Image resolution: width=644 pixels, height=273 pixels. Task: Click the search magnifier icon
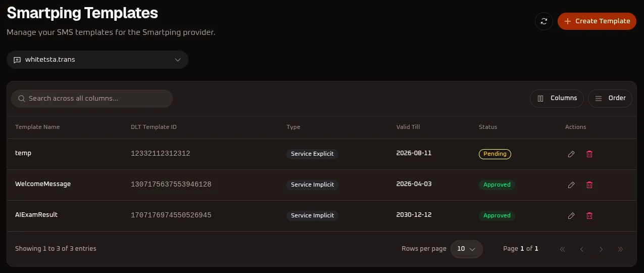coord(22,99)
